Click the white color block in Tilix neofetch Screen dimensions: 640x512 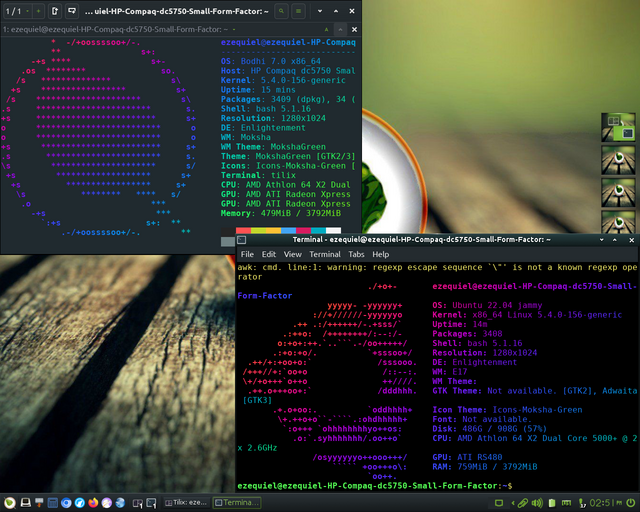tap(333, 231)
